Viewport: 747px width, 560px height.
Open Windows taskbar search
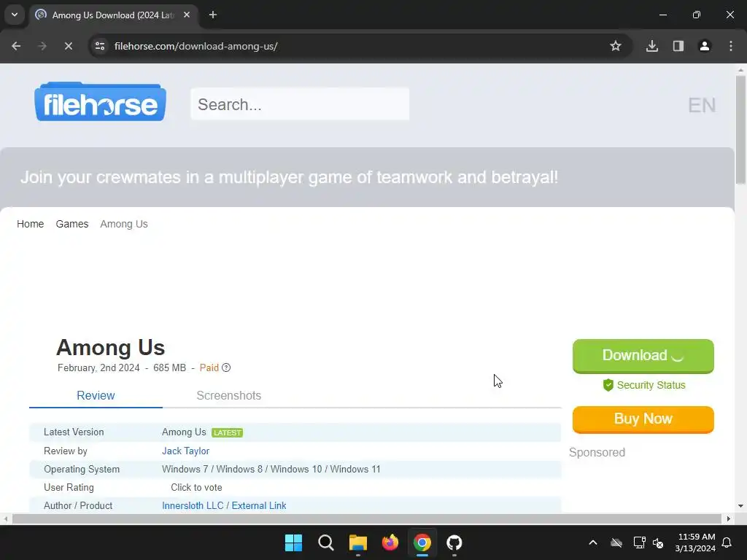pyautogui.click(x=326, y=542)
